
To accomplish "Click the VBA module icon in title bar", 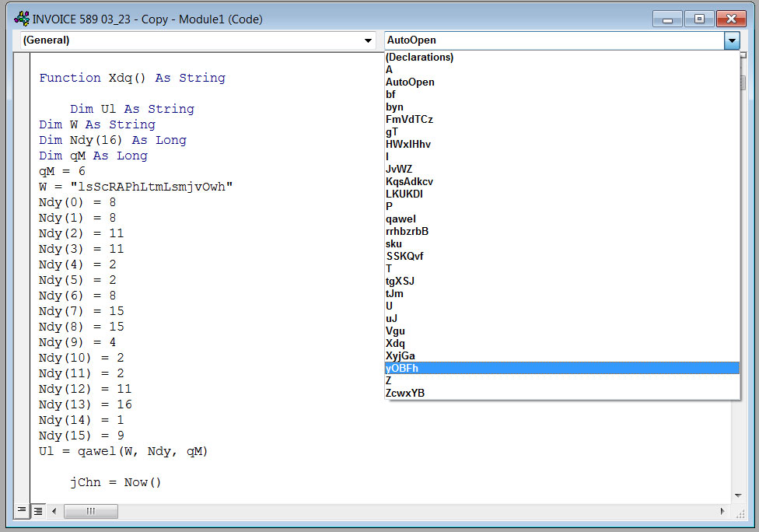I will click(x=22, y=19).
